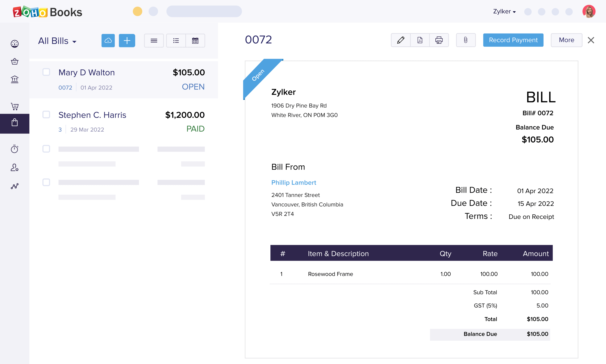
Task: Open the Accountant sidebar icon
Action: point(14,167)
